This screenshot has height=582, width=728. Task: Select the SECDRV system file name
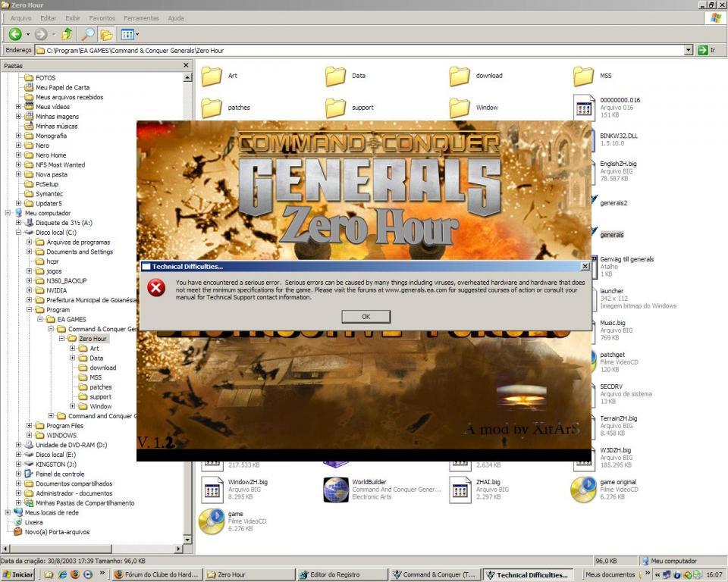click(611, 386)
